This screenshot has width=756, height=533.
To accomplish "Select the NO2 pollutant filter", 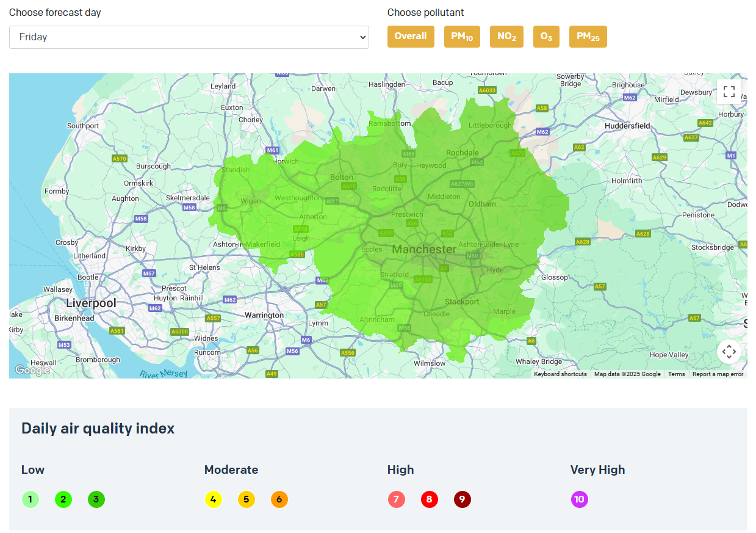I will pyautogui.click(x=506, y=36).
